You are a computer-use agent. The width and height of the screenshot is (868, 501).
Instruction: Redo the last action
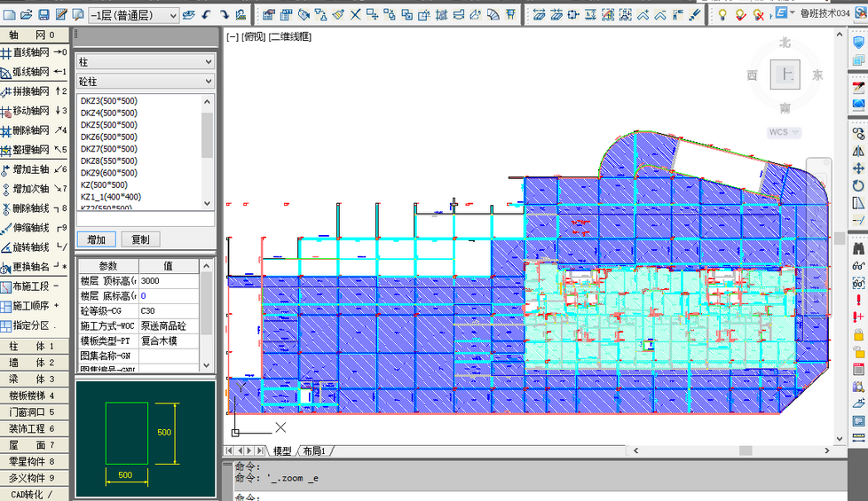[x=224, y=15]
